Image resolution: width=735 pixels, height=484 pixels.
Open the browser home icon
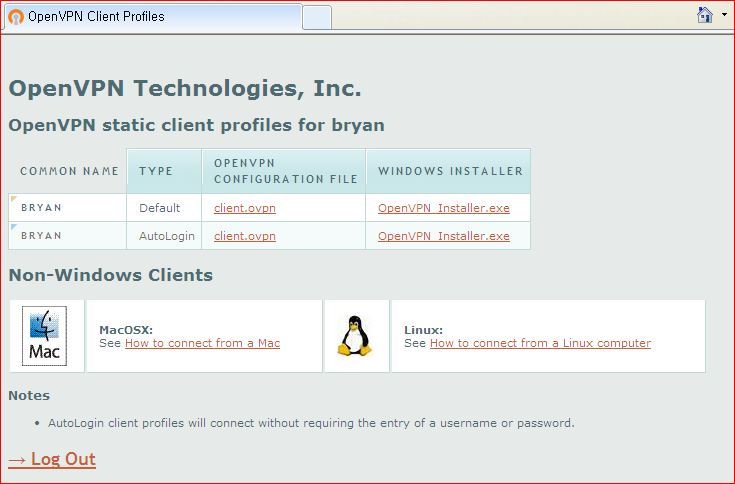click(705, 15)
